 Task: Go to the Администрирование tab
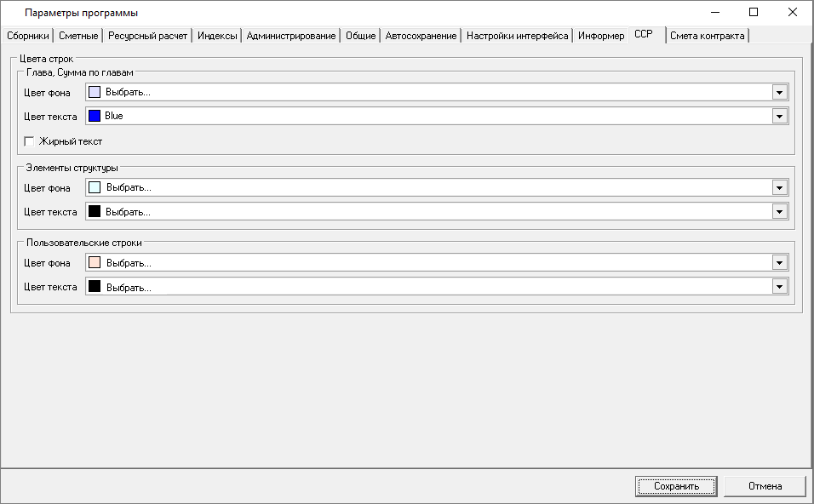coord(291,36)
